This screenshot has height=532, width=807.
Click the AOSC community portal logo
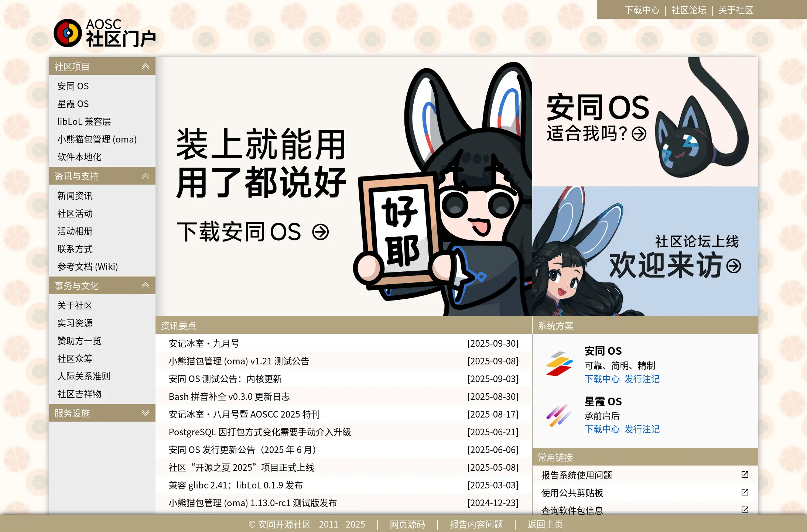105,33
